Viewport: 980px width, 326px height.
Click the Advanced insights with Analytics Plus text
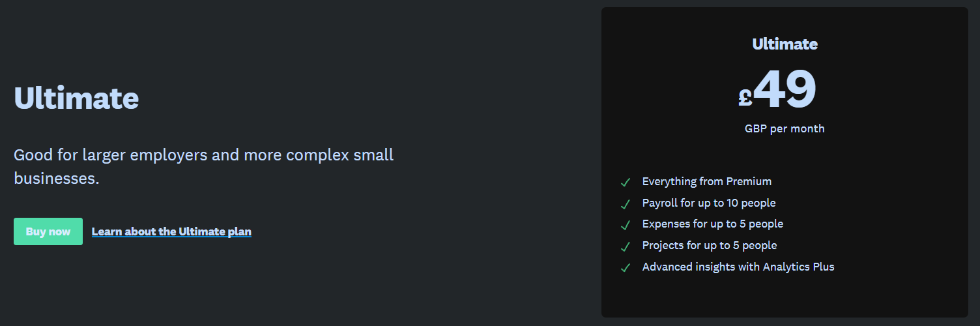coord(738,267)
